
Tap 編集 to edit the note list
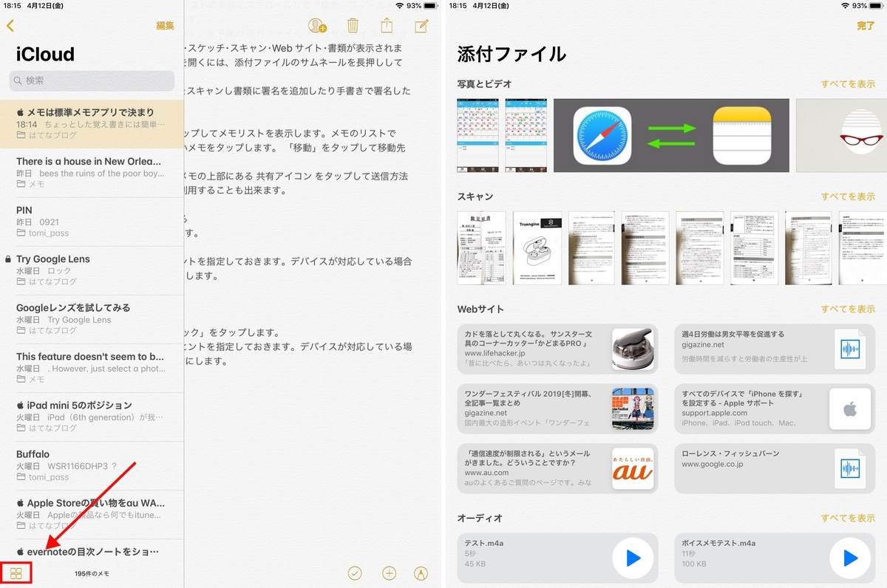coord(164,25)
